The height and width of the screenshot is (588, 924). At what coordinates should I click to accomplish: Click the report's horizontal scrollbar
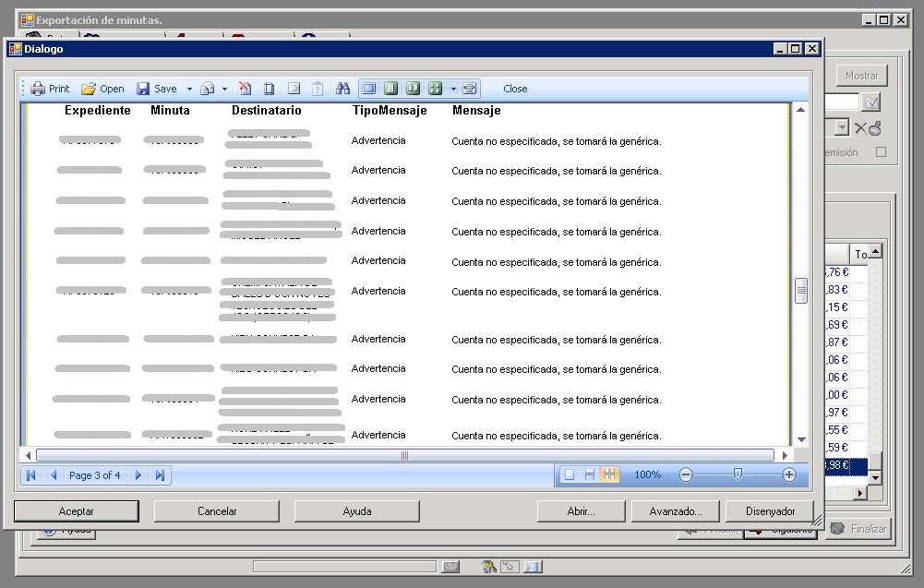point(404,455)
